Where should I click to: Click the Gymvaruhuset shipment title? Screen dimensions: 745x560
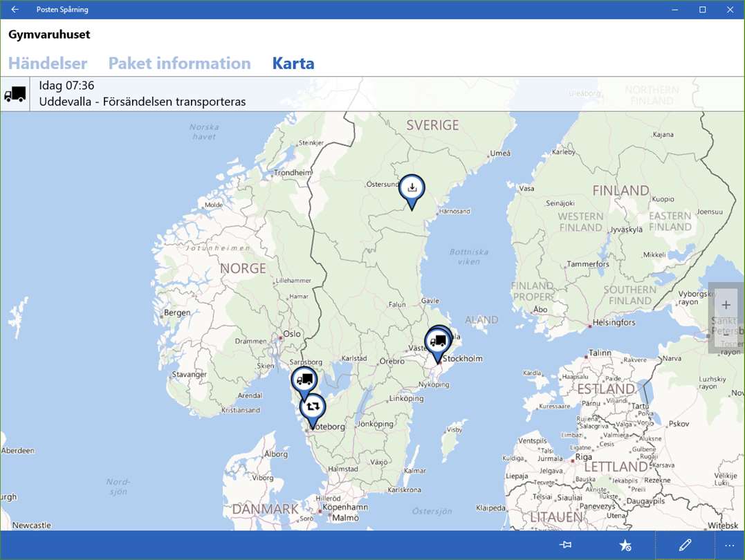click(x=49, y=34)
